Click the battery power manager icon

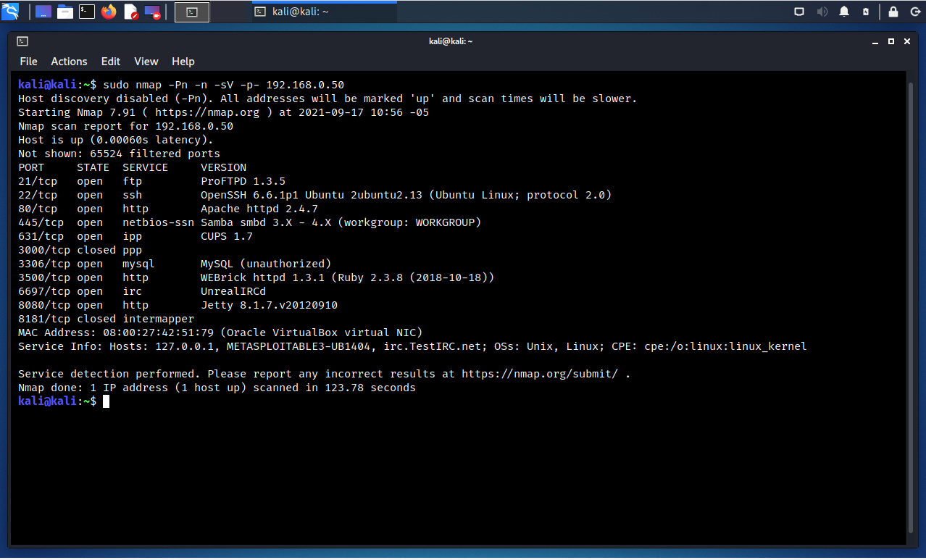[x=866, y=12]
